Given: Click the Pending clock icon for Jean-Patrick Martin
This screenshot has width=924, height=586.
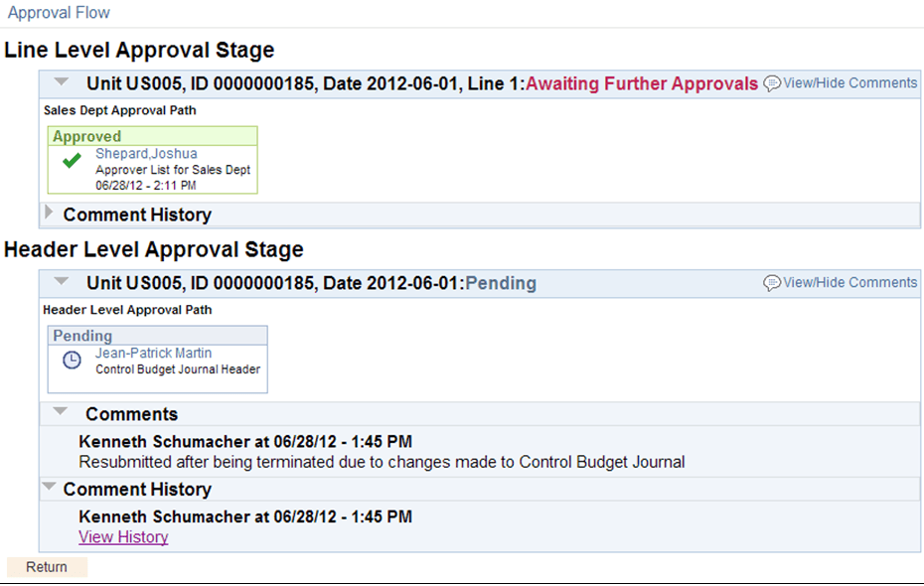Looking at the screenshot, I should [71, 361].
